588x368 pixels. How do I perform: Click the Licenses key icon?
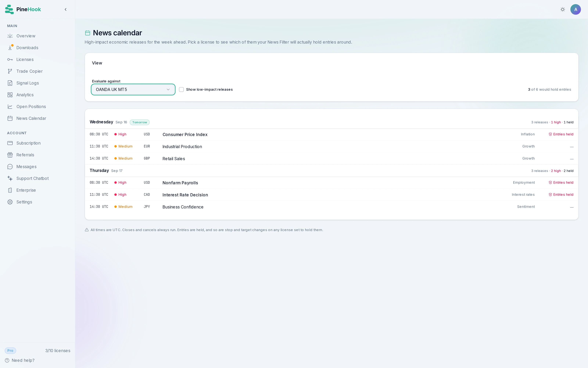click(10, 60)
